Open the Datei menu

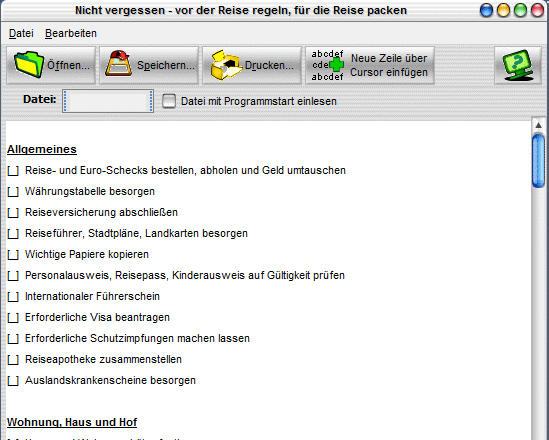21,33
